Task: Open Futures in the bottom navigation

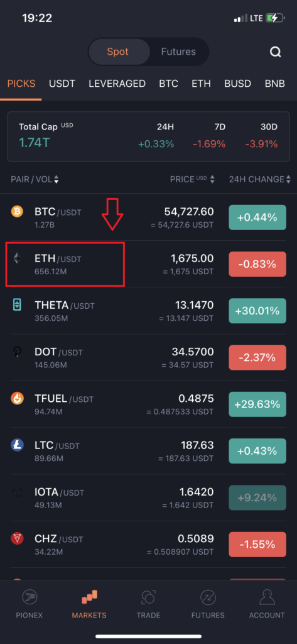Action: [208, 604]
